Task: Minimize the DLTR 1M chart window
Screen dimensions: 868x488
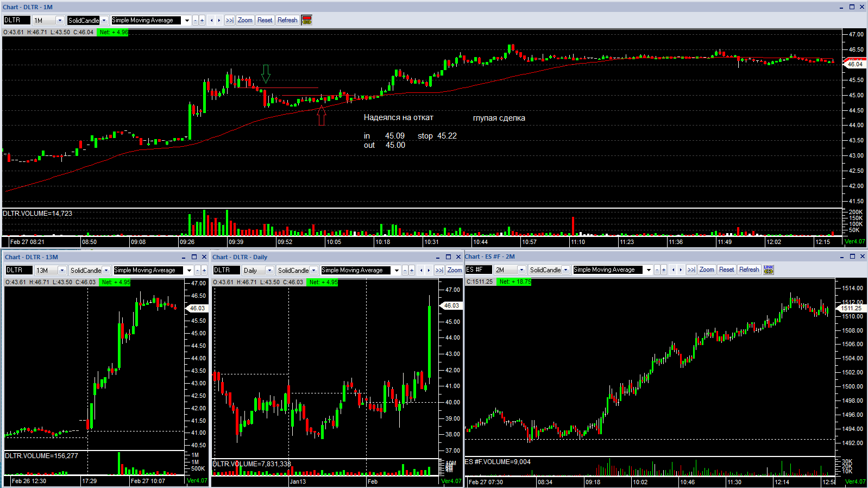Action: 841,7
